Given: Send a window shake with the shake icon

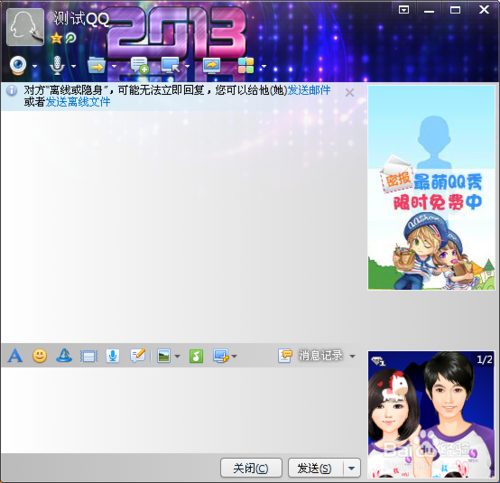Looking at the screenshot, I should [x=89, y=356].
